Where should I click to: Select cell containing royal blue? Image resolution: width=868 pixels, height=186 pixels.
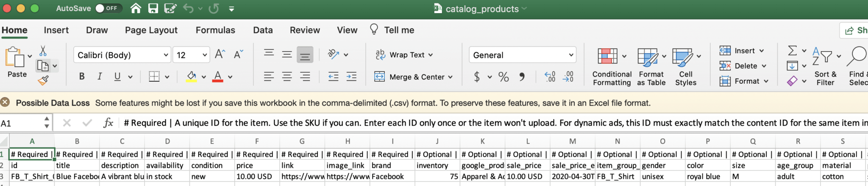(707, 176)
